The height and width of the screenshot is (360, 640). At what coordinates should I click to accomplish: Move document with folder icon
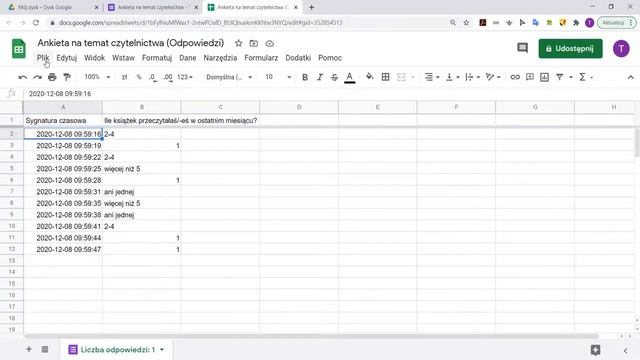tap(254, 43)
